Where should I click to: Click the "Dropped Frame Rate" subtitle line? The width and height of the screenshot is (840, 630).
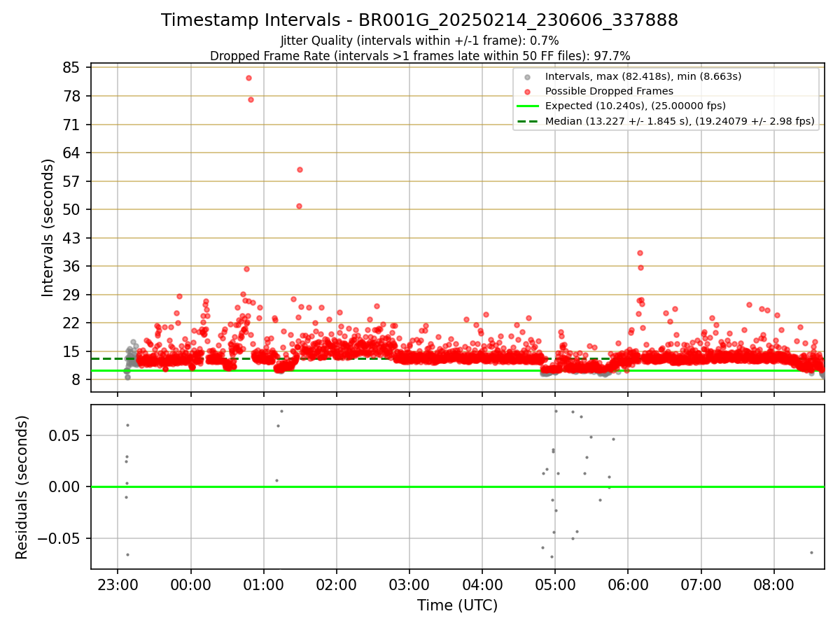[420, 56]
